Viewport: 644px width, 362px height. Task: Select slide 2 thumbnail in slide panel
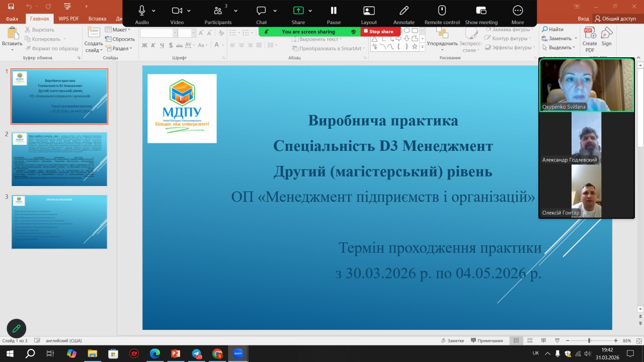click(x=59, y=159)
